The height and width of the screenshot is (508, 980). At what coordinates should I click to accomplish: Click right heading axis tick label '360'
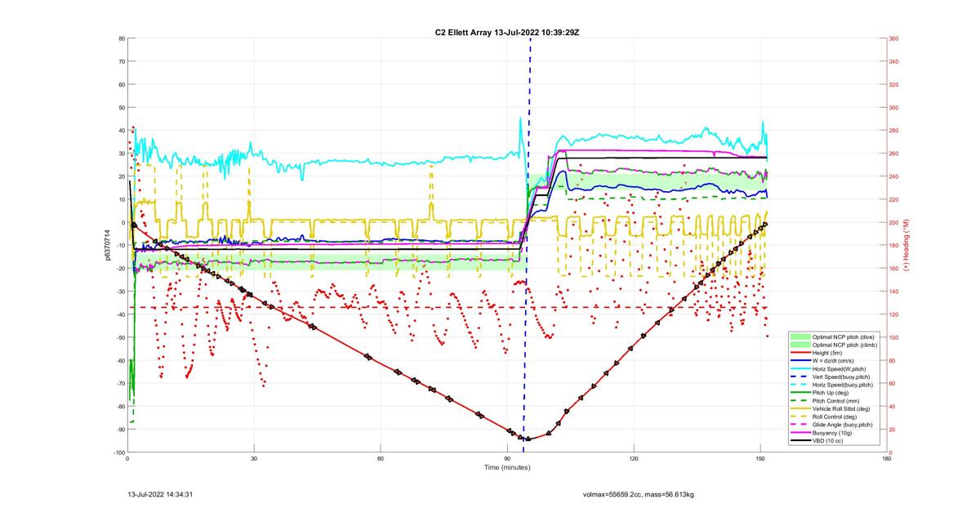[895, 38]
